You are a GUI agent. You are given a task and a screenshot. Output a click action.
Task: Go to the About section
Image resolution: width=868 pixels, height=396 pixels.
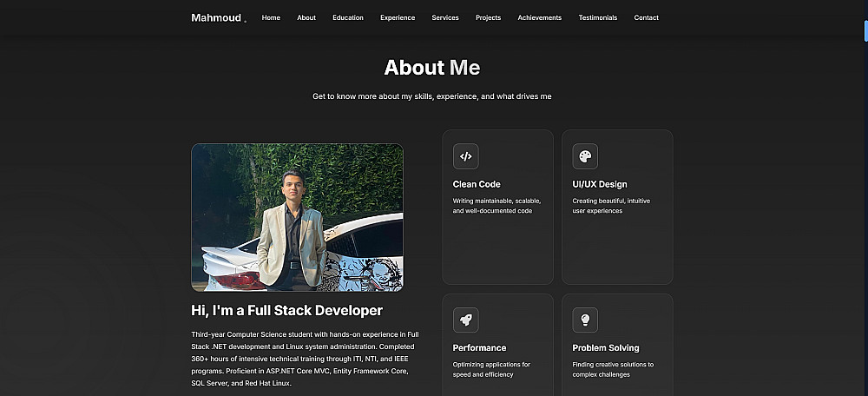tap(306, 17)
